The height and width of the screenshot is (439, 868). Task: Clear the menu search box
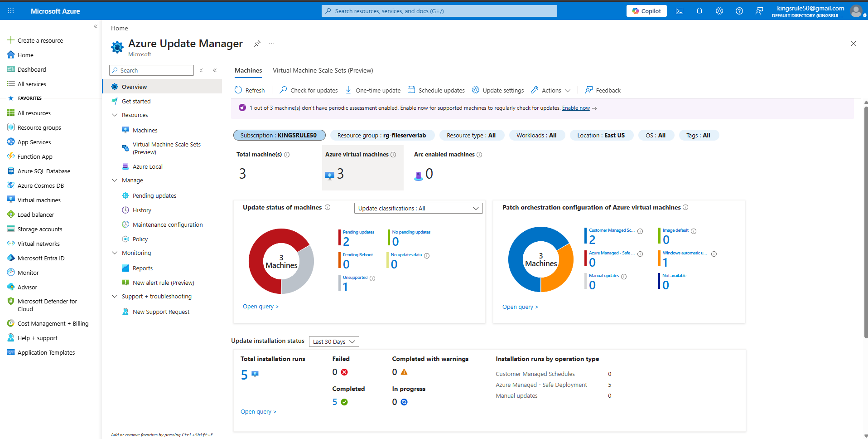point(201,70)
